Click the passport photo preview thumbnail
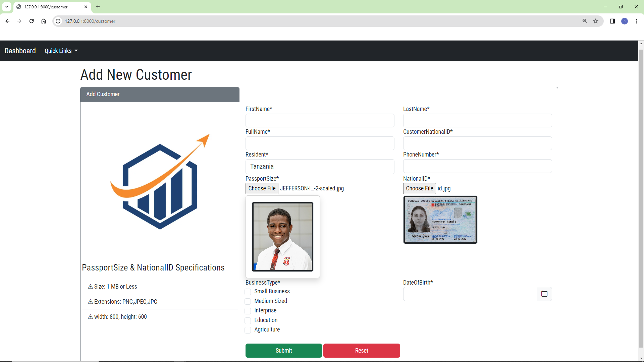 click(x=282, y=237)
